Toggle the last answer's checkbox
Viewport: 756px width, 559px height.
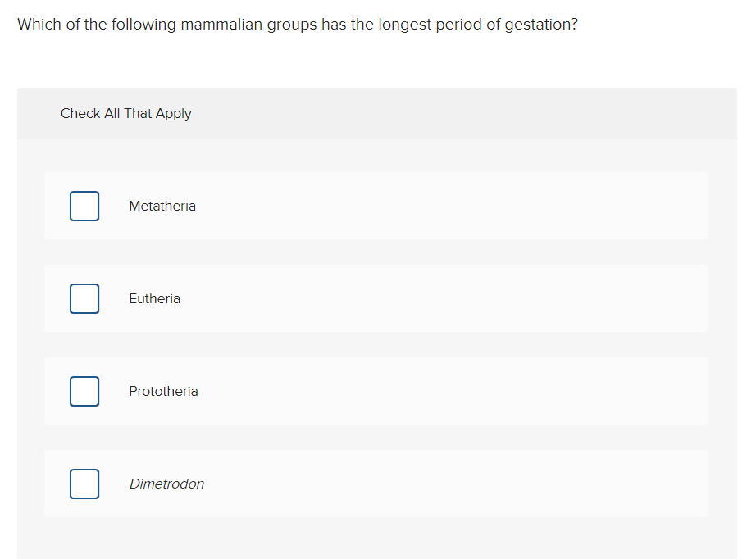click(84, 484)
